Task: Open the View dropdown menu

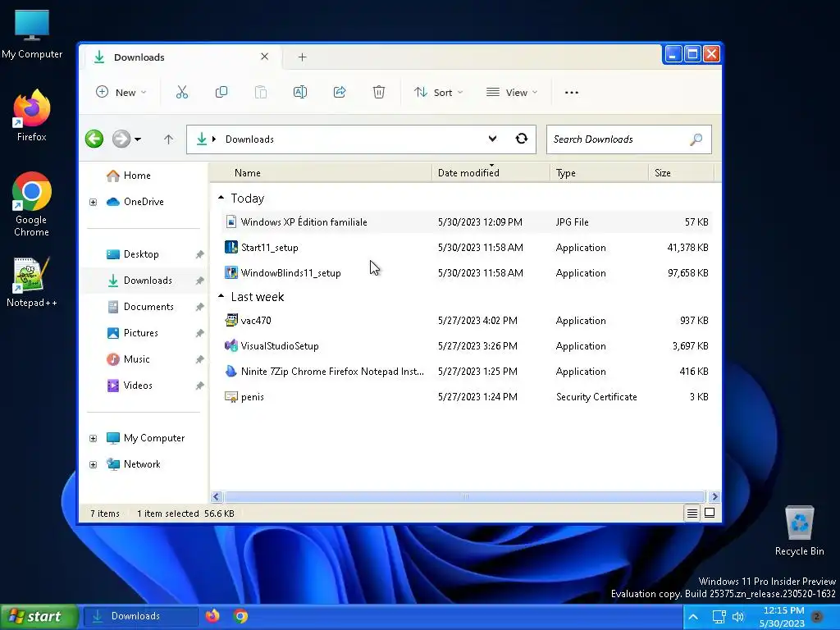Action: pos(512,92)
